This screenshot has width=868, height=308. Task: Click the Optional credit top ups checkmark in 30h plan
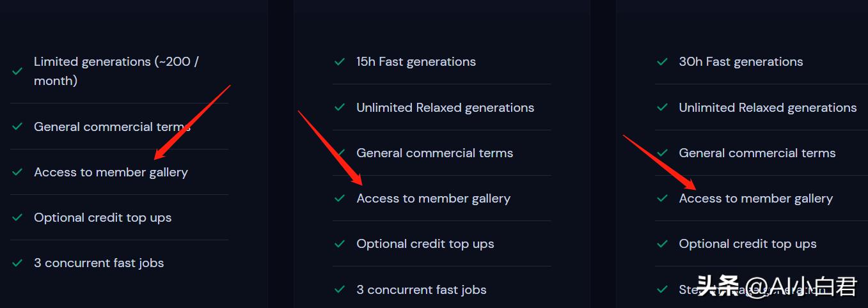663,243
